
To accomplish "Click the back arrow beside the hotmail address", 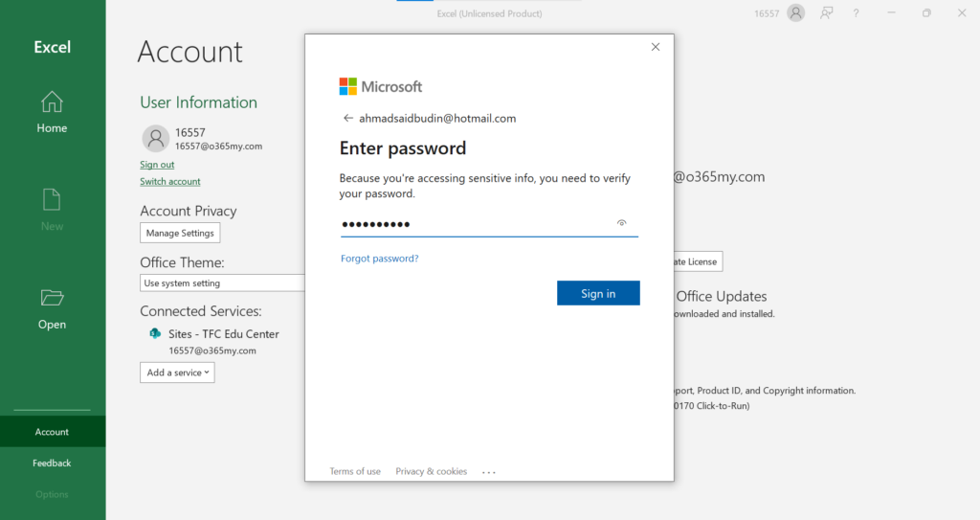I will tap(348, 118).
